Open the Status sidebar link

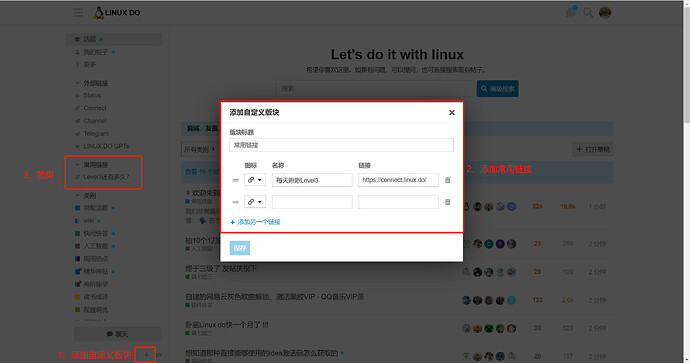pyautogui.click(x=92, y=95)
